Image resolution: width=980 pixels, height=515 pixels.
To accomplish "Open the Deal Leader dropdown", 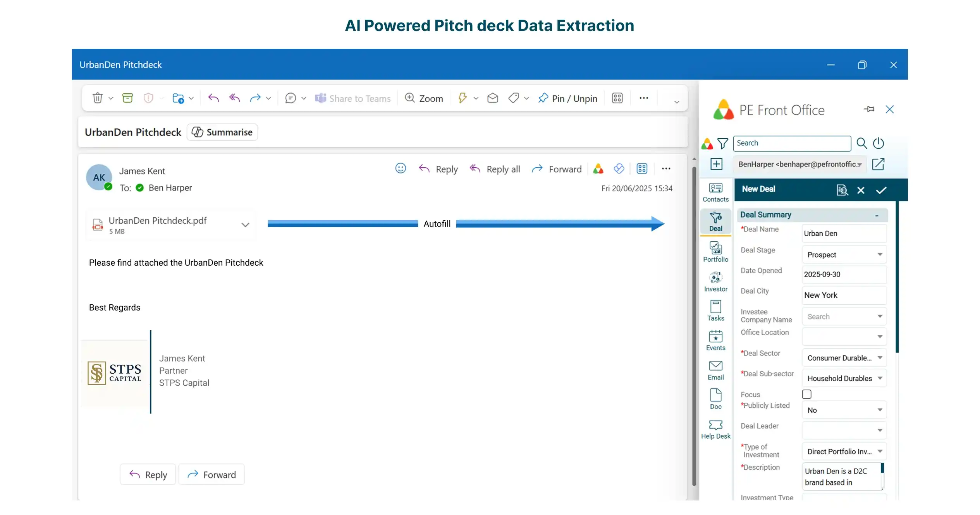I will pos(844,430).
